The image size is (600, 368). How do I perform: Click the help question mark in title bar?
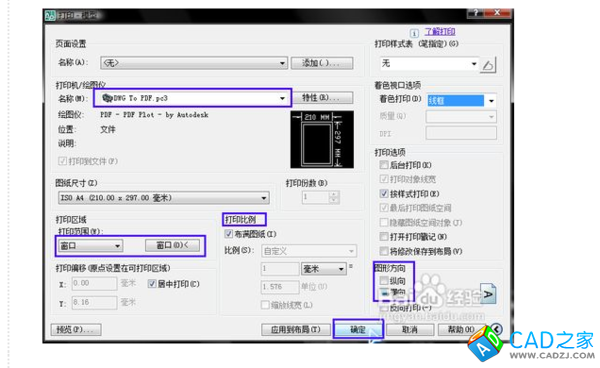(476, 13)
